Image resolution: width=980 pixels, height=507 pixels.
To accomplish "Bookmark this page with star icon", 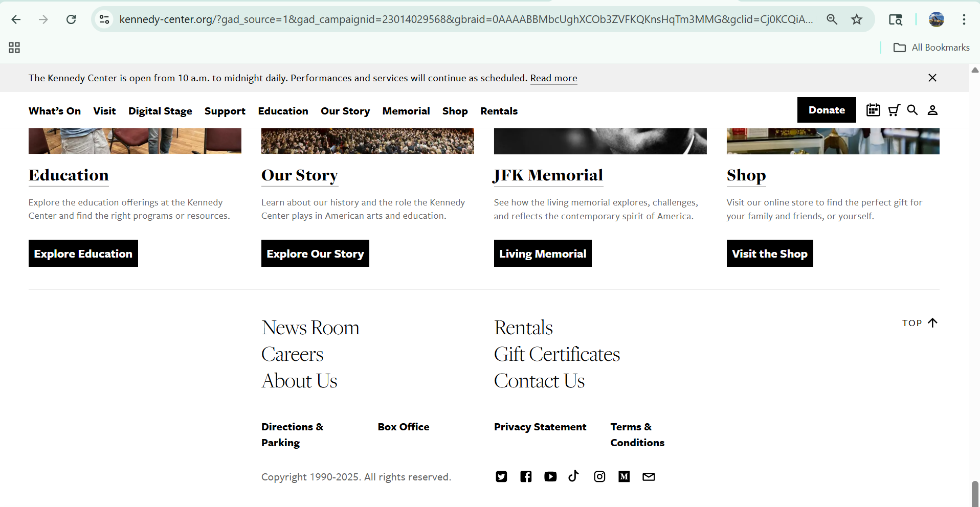I will pyautogui.click(x=857, y=19).
